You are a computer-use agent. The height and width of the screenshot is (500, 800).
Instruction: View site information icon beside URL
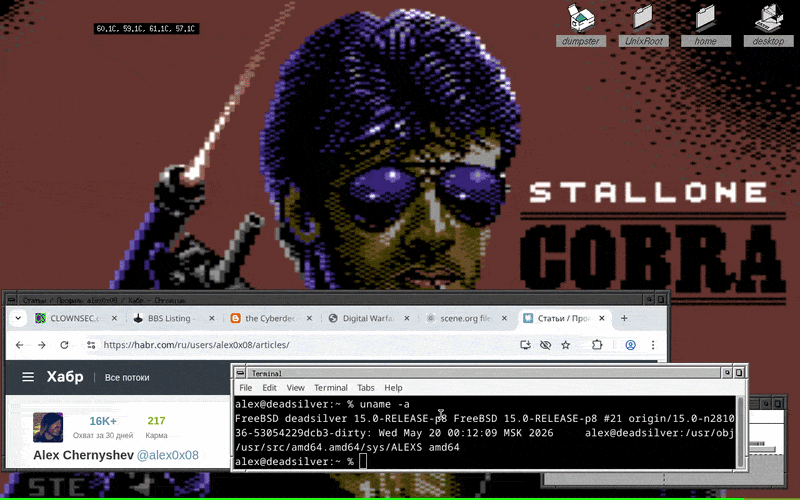(x=91, y=345)
